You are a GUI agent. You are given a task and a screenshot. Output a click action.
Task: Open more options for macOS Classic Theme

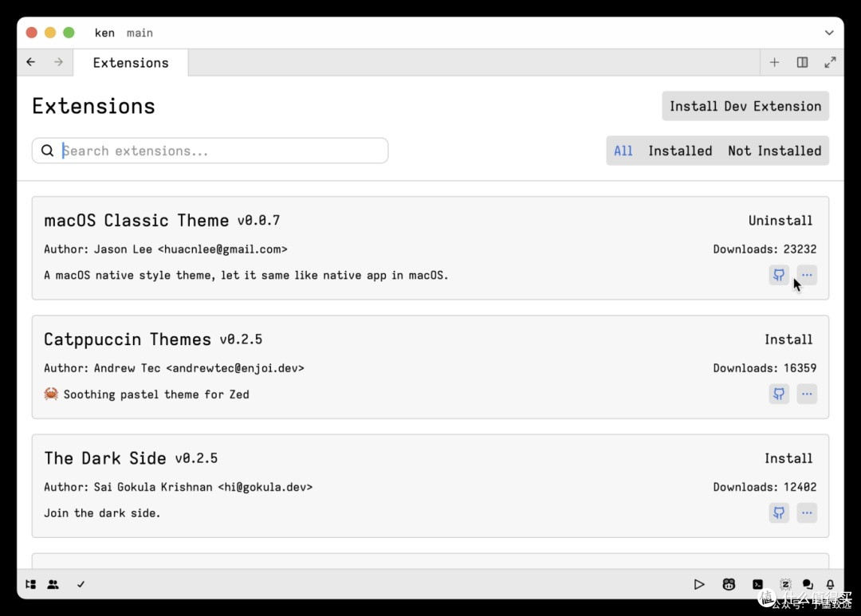click(807, 275)
